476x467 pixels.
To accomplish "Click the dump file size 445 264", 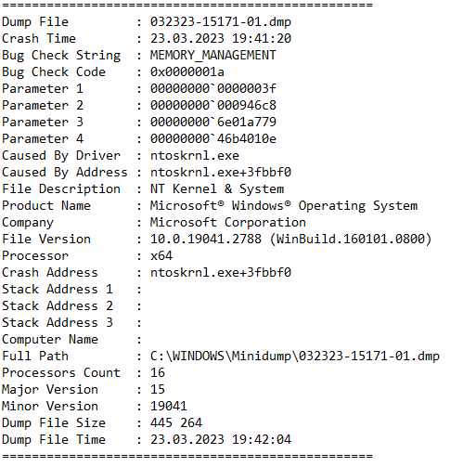I will click(x=176, y=423).
